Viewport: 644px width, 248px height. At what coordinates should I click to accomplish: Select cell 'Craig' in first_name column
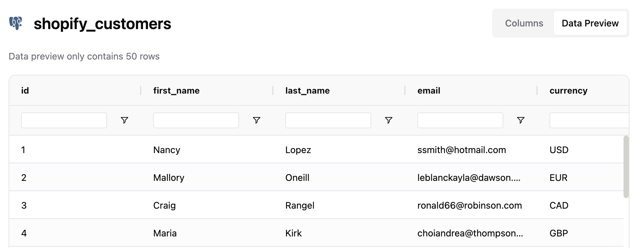(x=164, y=205)
